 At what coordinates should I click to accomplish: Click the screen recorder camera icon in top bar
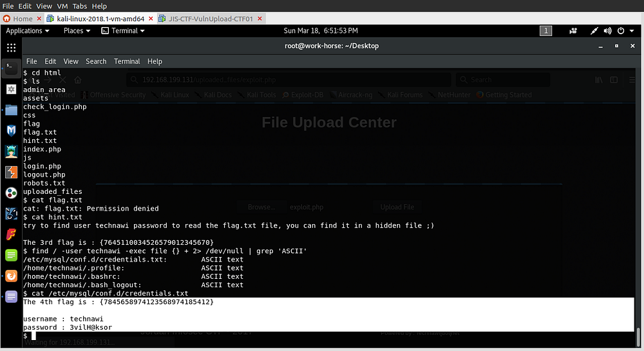click(573, 31)
